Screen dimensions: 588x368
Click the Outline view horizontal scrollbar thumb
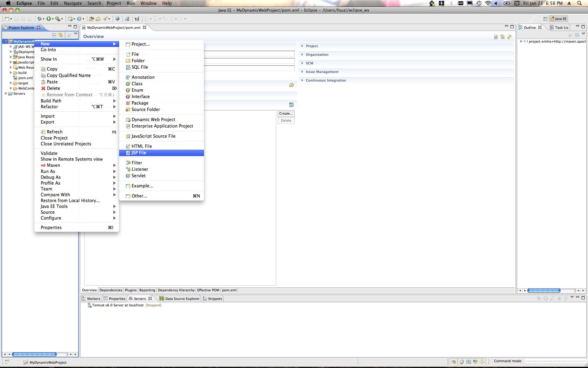point(544,290)
